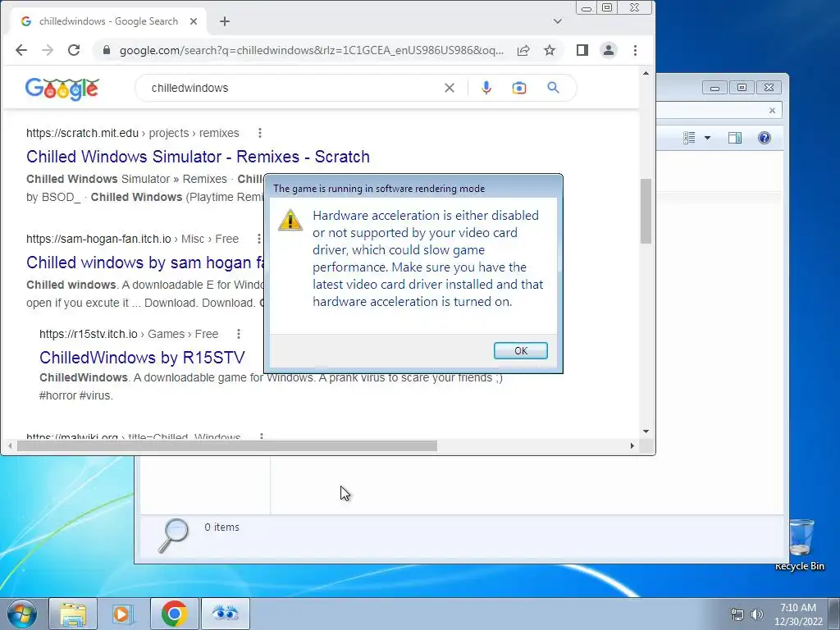Viewport: 840px width, 630px height.
Task: Click the Chrome horizontal scrollbar thumb
Action: coord(227,445)
